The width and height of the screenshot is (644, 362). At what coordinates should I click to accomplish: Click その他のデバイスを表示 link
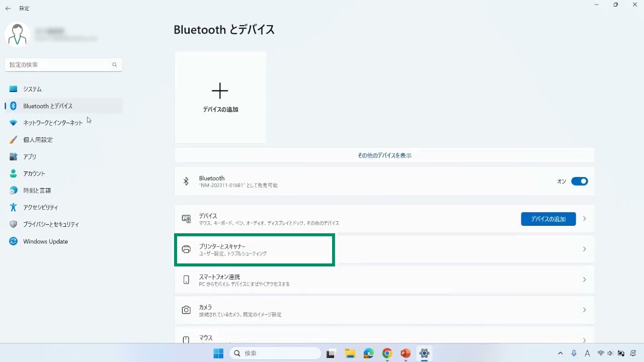coord(384,156)
